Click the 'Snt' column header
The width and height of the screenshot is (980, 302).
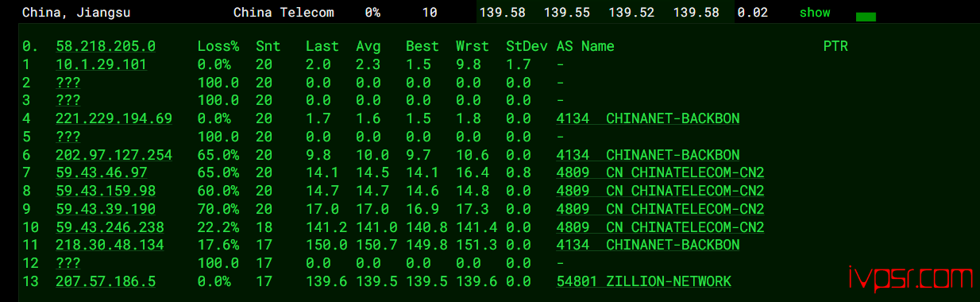[x=268, y=46]
